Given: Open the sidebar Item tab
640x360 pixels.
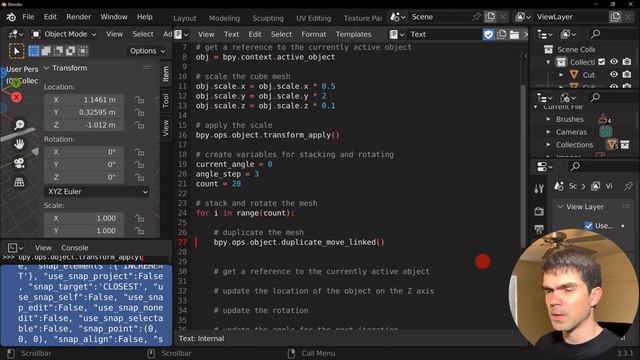Looking at the screenshot, I should pos(166,74).
